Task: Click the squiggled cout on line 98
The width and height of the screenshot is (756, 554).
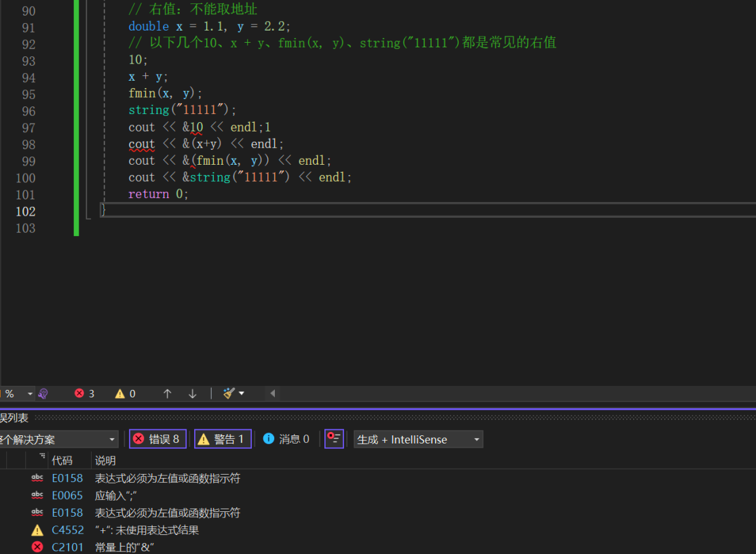Action: click(141, 144)
